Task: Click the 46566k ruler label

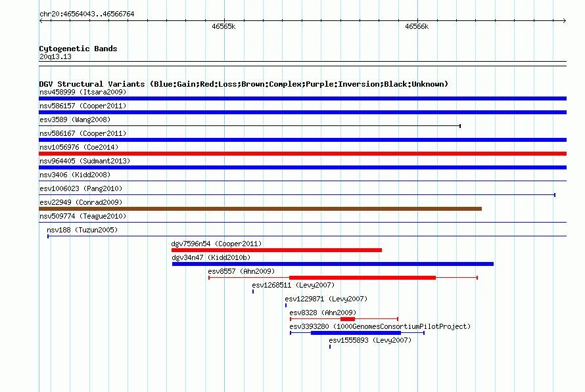Action: pyautogui.click(x=417, y=26)
